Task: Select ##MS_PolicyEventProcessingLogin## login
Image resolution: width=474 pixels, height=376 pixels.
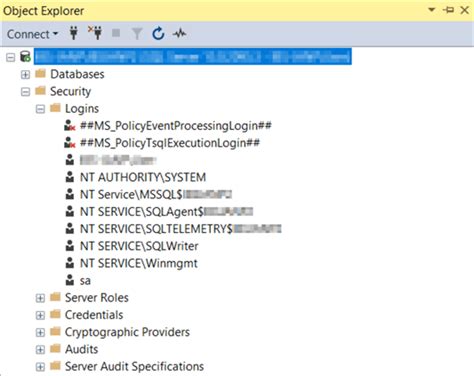Action: point(176,126)
